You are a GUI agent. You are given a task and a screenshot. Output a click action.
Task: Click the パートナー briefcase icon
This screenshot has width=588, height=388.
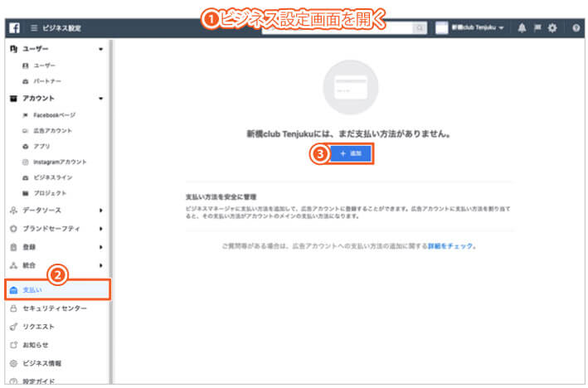coord(25,81)
